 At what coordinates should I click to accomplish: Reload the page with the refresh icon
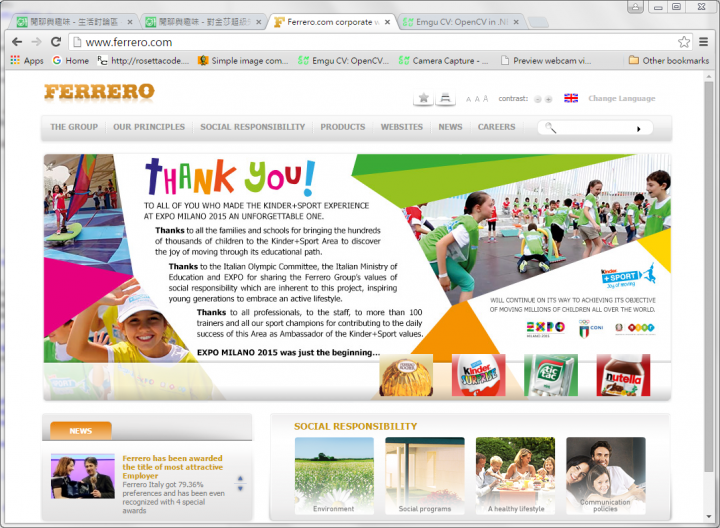[56, 42]
